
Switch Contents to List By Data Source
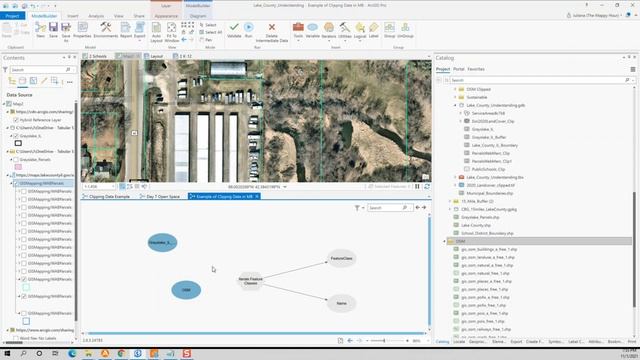[x=22, y=81]
